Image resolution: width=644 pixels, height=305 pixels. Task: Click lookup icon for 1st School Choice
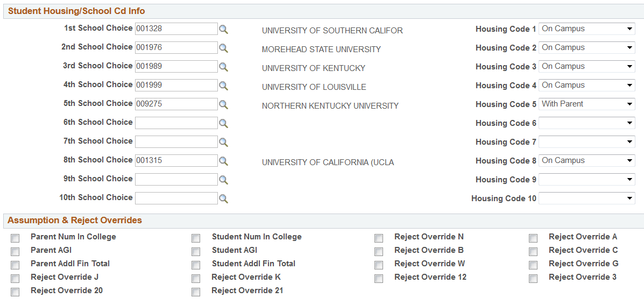223,30
